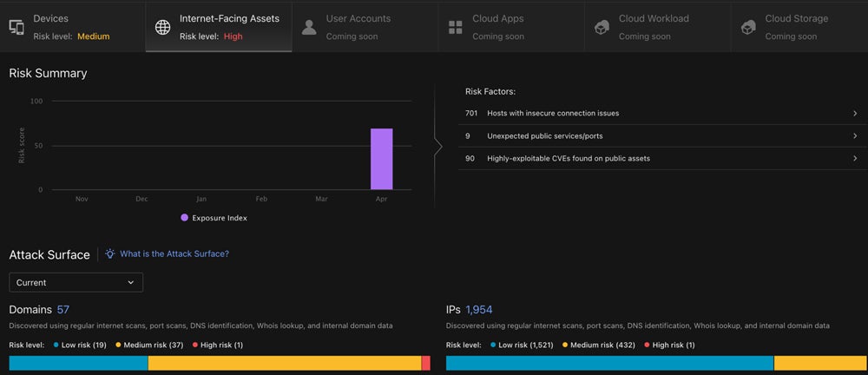Click the Internet-Facing Assets globe icon

(x=162, y=27)
